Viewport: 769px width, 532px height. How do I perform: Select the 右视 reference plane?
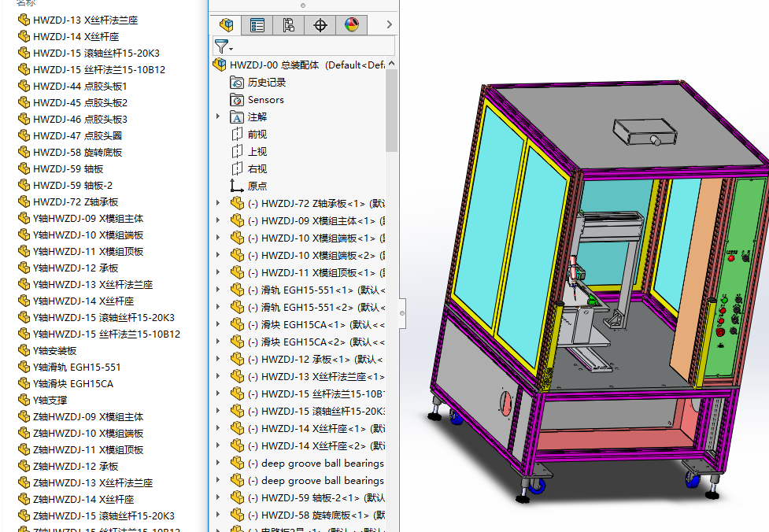[257, 169]
